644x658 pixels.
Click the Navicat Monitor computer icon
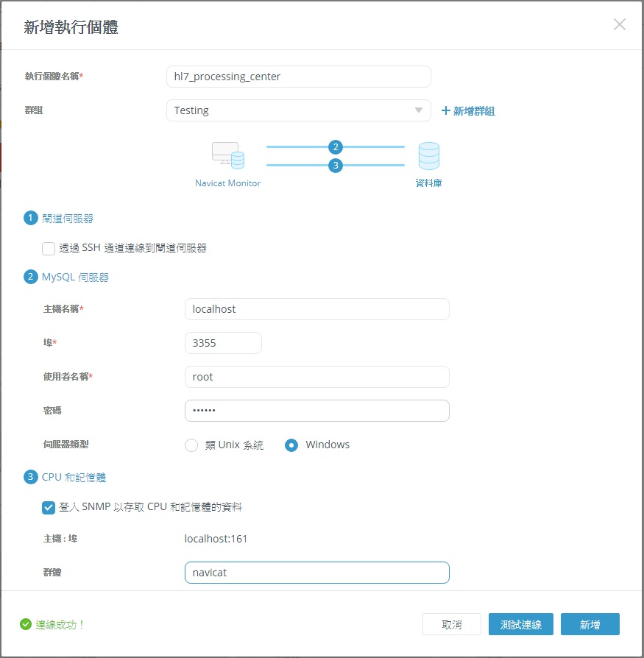(x=227, y=155)
